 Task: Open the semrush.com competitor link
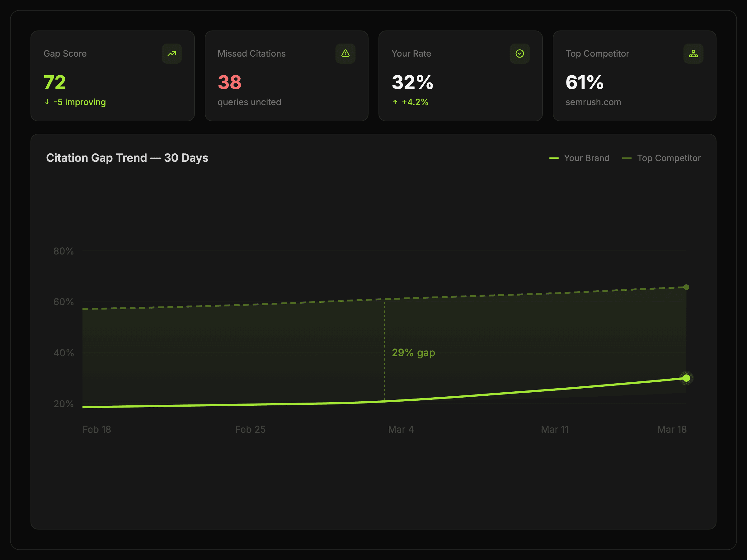[593, 102]
